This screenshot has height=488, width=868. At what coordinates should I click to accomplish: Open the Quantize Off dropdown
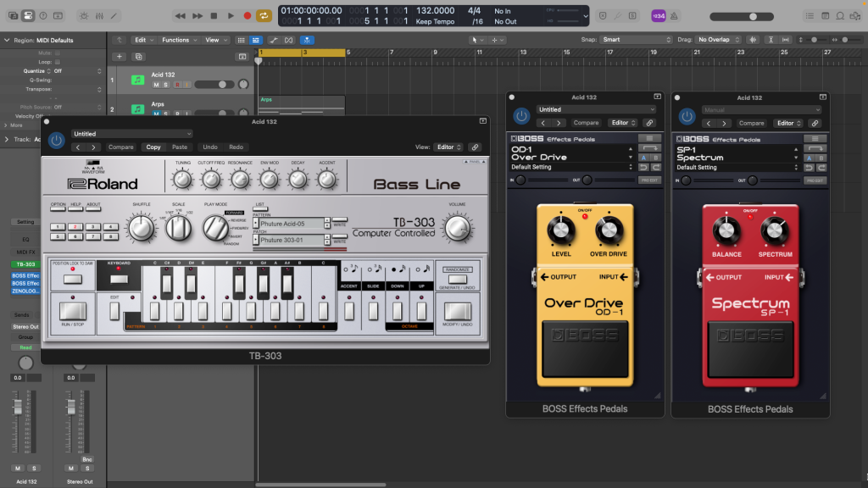point(77,71)
